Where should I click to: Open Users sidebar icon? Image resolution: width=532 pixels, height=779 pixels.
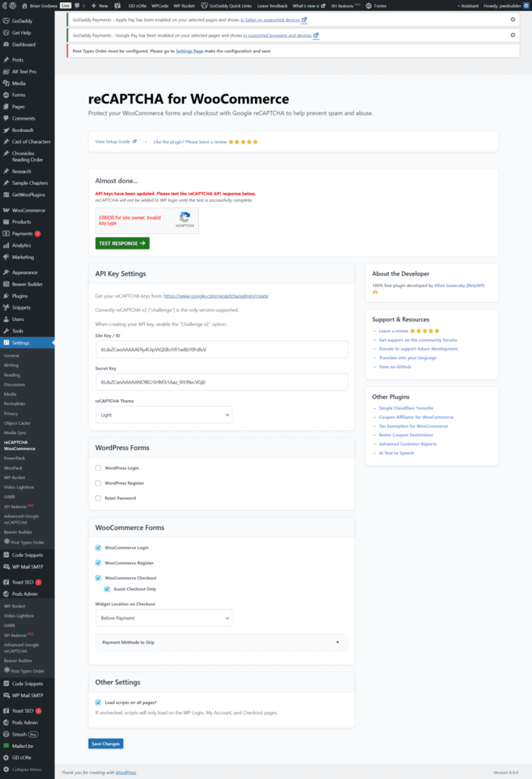click(x=6, y=319)
